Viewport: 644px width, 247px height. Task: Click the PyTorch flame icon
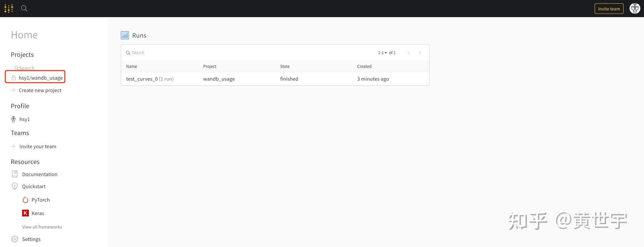click(26, 200)
